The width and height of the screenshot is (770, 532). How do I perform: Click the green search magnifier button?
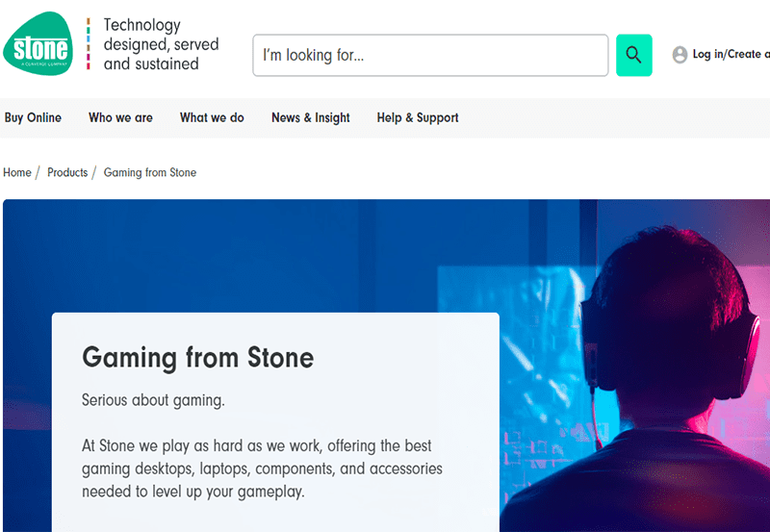633,55
